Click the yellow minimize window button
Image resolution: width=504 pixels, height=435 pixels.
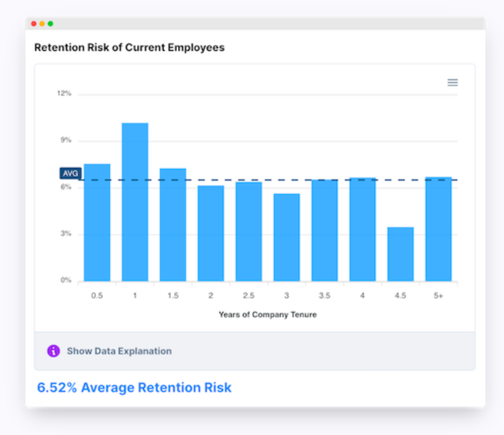click(x=42, y=24)
